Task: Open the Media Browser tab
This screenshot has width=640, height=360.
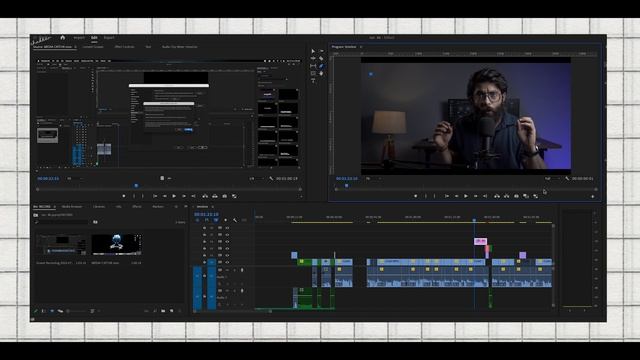Action: tap(72, 207)
